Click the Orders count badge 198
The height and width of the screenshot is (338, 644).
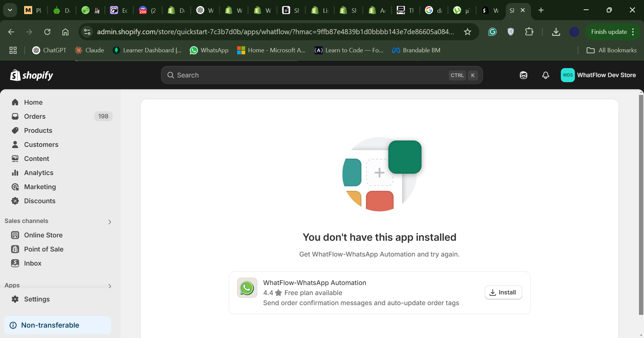(x=103, y=116)
